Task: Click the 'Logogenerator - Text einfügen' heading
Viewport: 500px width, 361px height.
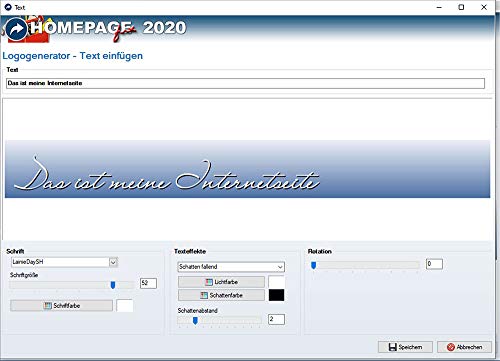Action: point(73,56)
